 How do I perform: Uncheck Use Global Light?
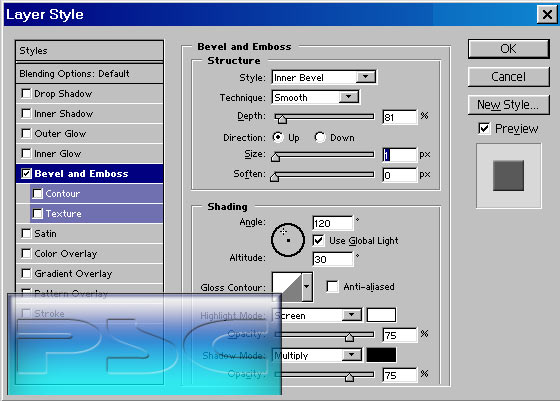pyautogui.click(x=318, y=240)
